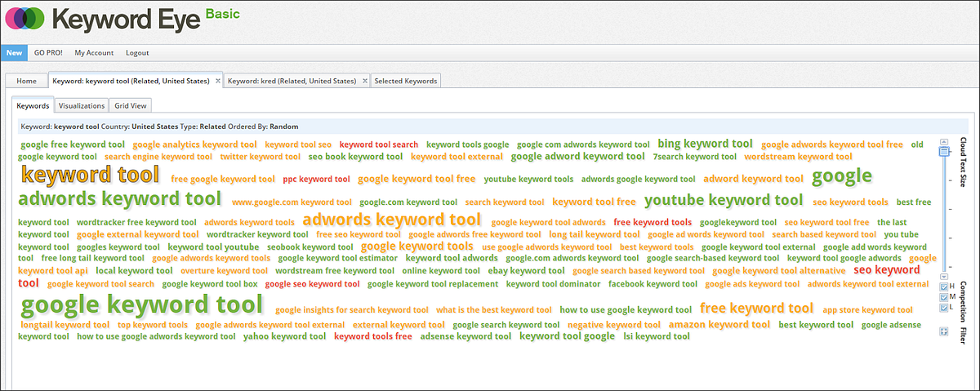
Task: Click keyword 'overture keyword tool'
Action: tap(224, 270)
